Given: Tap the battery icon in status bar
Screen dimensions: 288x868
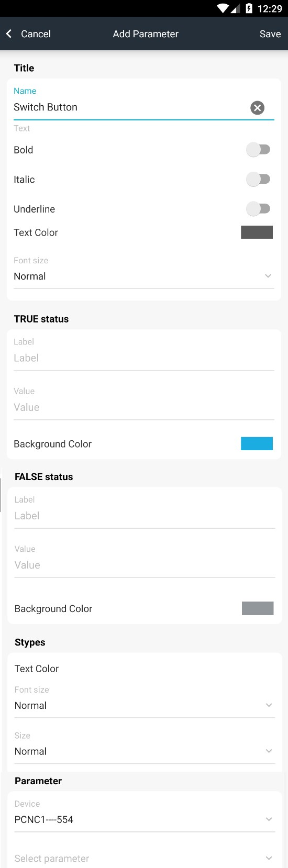Looking at the screenshot, I should [249, 8].
